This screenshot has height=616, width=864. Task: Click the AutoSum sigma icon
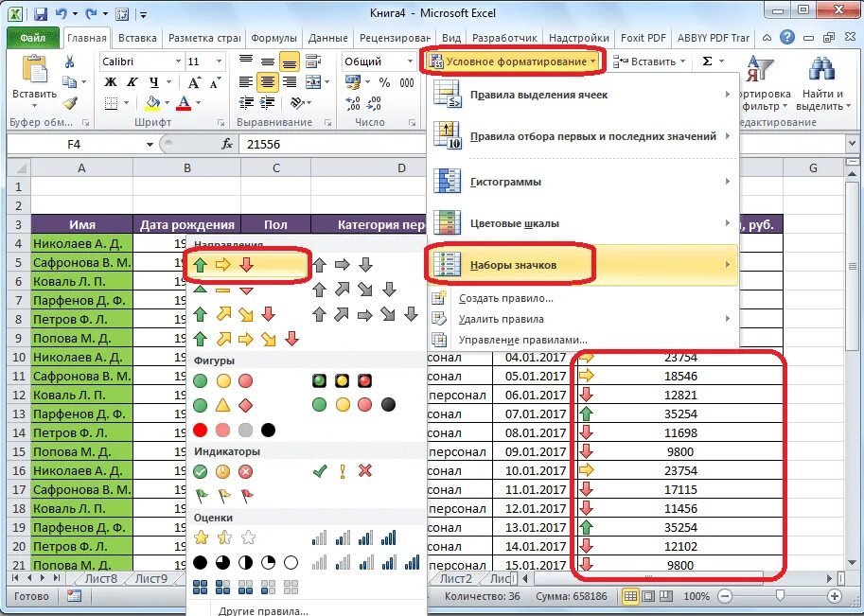click(x=708, y=62)
